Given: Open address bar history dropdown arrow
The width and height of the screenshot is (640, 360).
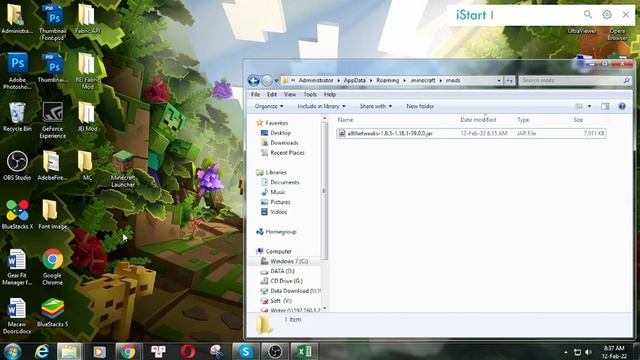Looking at the screenshot, I should point(499,80).
